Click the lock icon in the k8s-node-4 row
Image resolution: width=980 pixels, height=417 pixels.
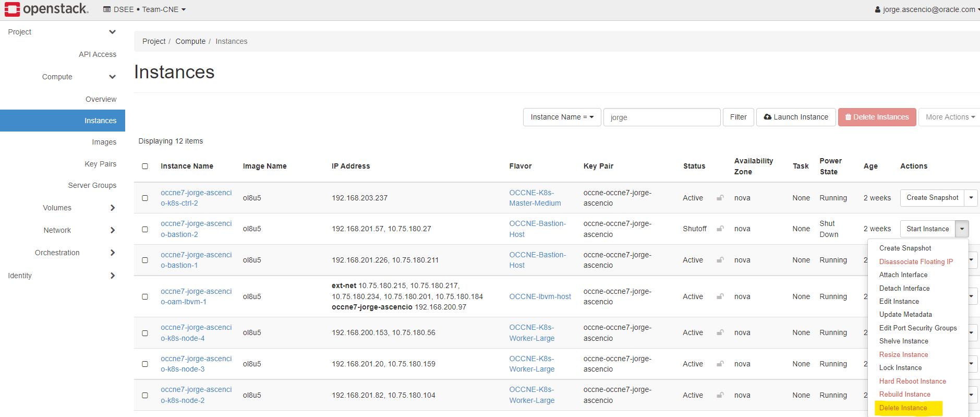click(720, 332)
